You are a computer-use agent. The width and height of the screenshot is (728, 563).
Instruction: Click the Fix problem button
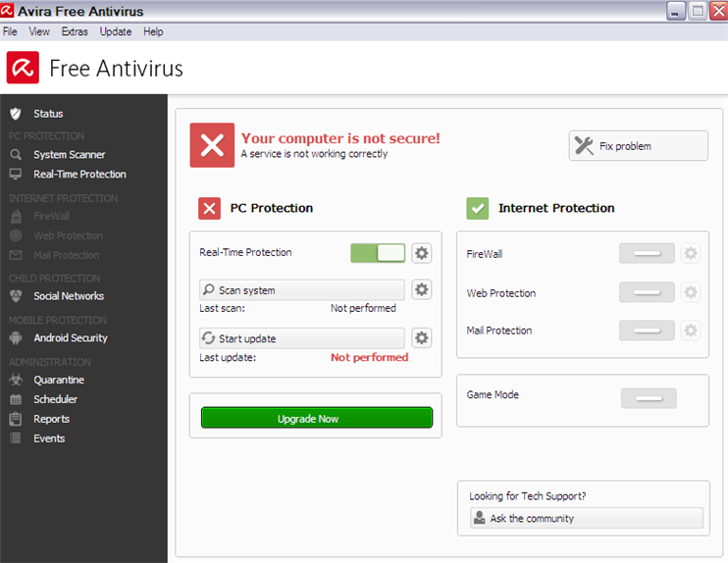point(638,146)
